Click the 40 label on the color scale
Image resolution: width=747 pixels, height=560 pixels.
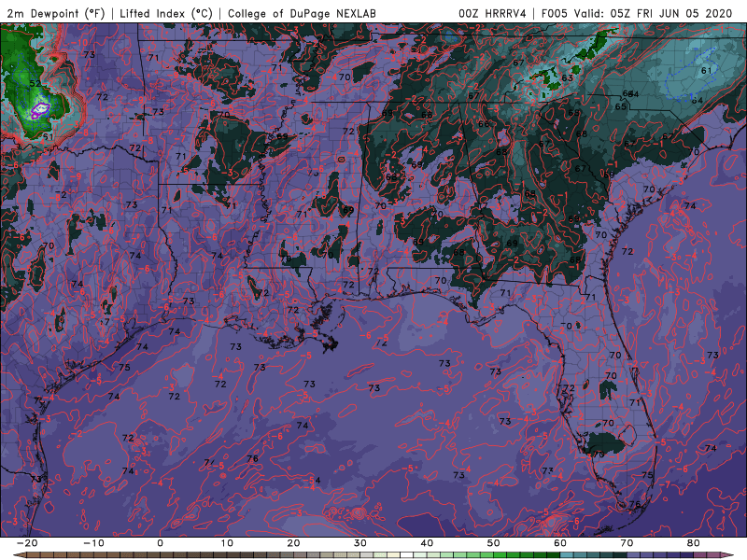pyautogui.click(x=427, y=543)
